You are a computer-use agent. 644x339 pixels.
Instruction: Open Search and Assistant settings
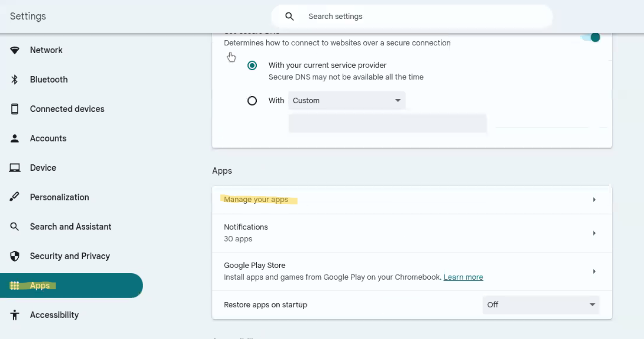(70, 226)
